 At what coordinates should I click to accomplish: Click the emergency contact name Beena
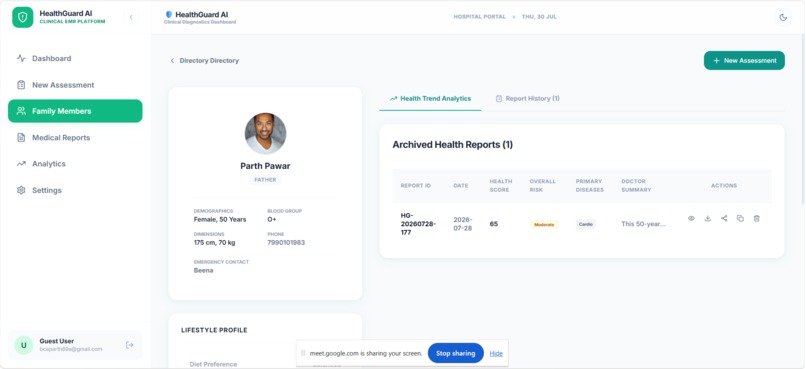tap(204, 270)
